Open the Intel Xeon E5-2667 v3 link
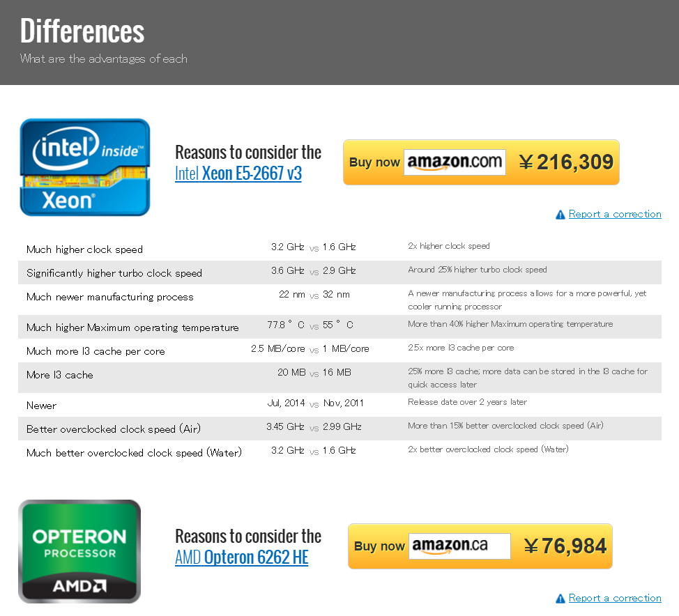 (238, 174)
